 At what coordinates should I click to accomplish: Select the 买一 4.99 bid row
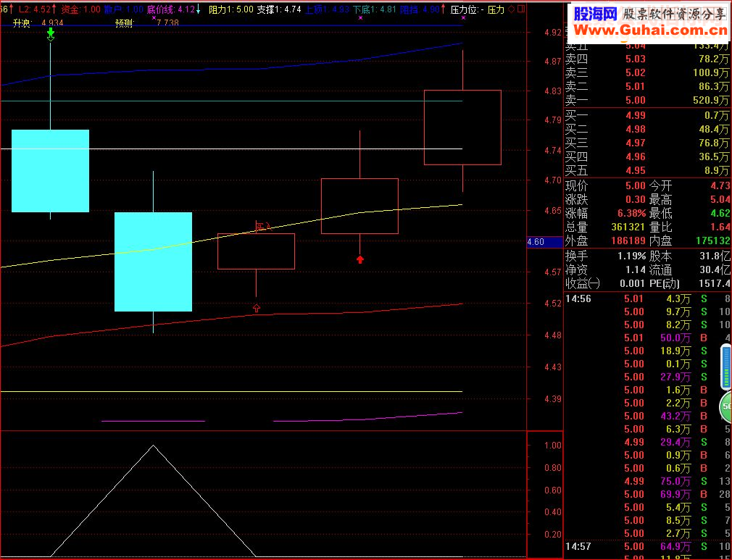pyautogui.click(x=646, y=115)
